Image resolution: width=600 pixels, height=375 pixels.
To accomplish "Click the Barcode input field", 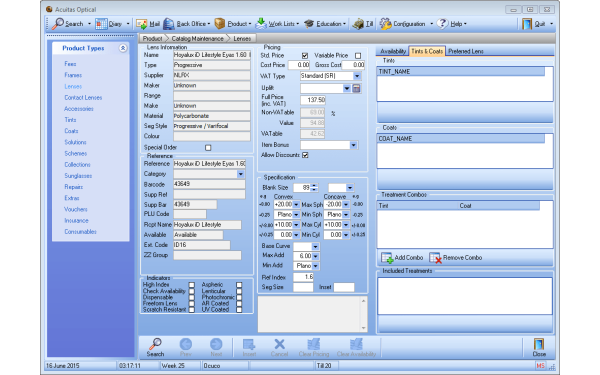I will click(x=209, y=184).
